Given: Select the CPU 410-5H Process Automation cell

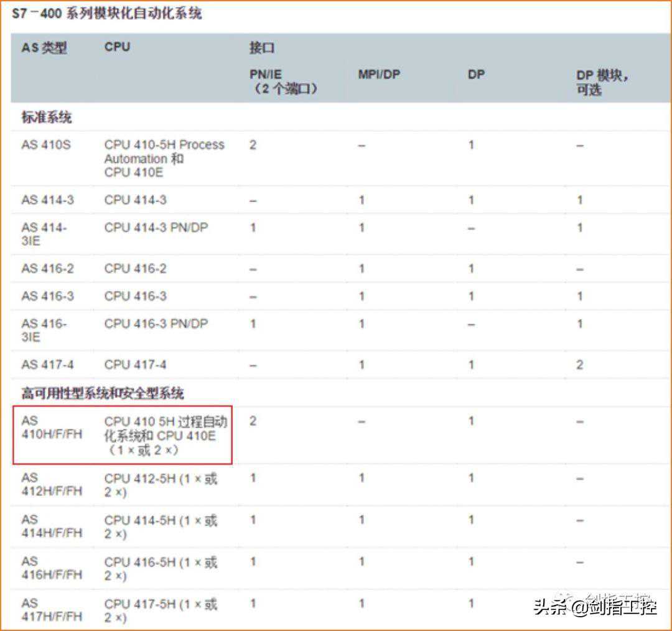Looking at the screenshot, I should coord(164,158).
